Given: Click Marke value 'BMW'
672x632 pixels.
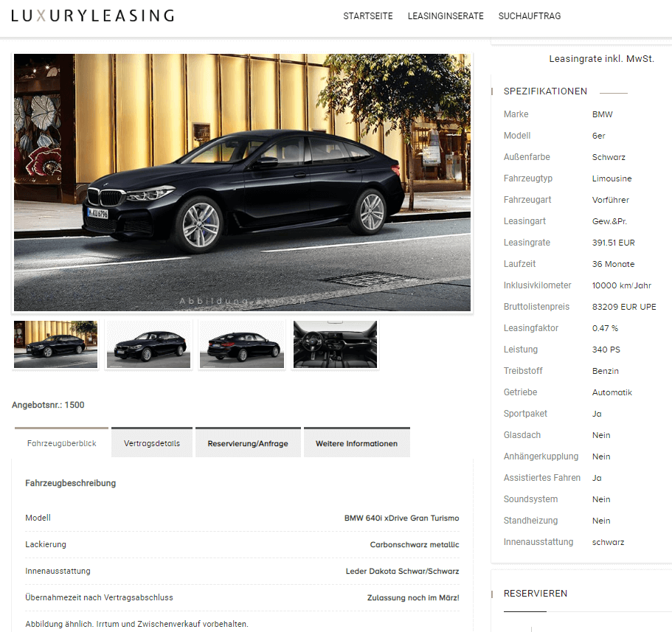Looking at the screenshot, I should 602,114.
